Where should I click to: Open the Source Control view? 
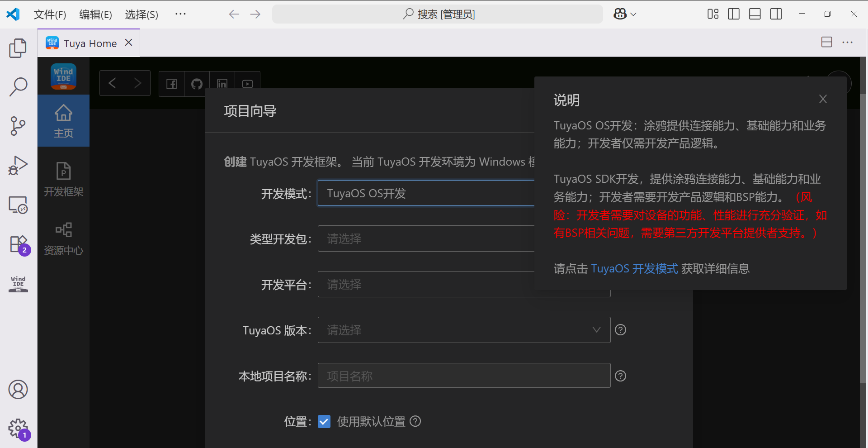18,126
